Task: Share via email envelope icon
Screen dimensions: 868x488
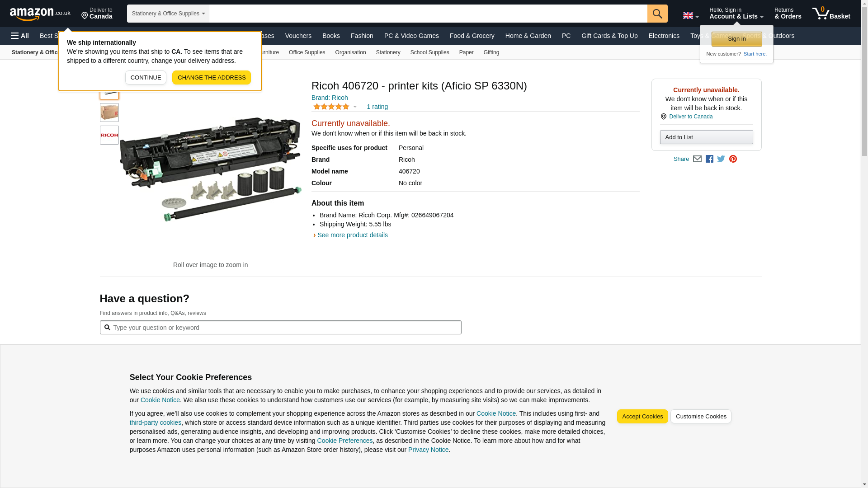Action: [x=697, y=159]
